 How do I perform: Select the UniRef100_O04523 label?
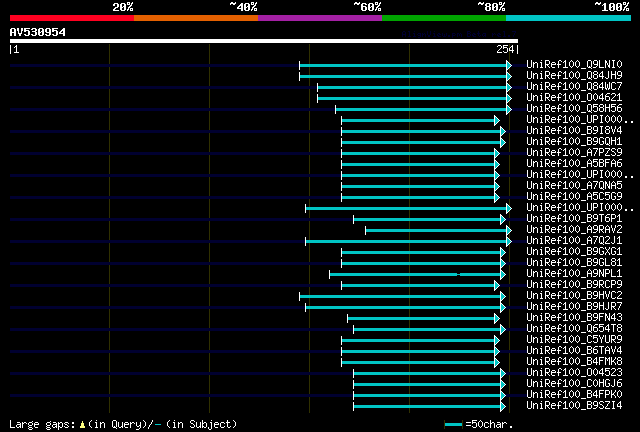(574, 373)
